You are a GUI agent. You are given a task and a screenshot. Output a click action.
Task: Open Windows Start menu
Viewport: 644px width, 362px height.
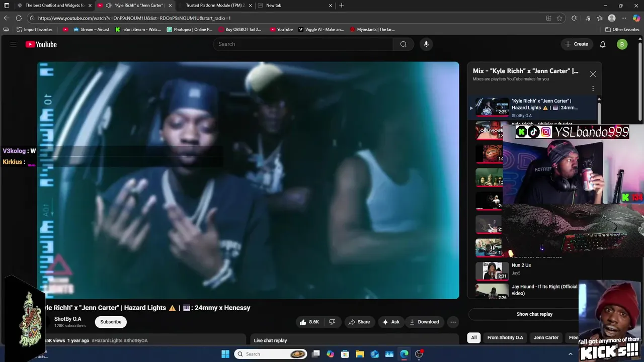[225, 354]
